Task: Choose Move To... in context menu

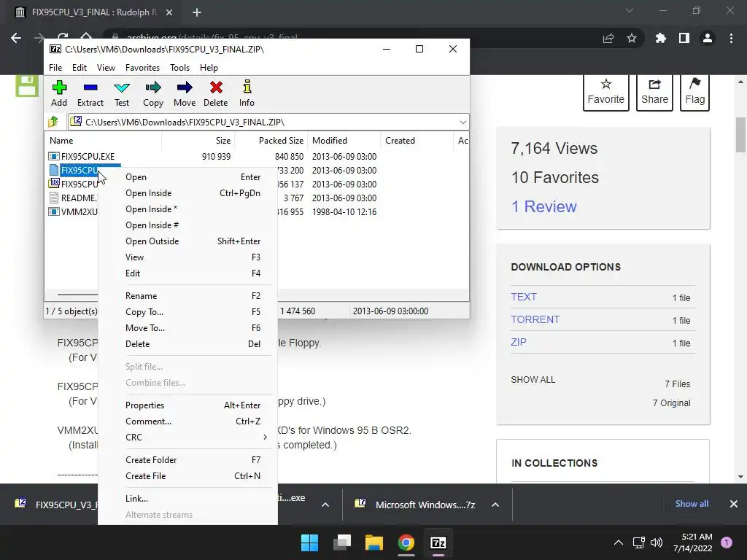Action: [x=187, y=328]
